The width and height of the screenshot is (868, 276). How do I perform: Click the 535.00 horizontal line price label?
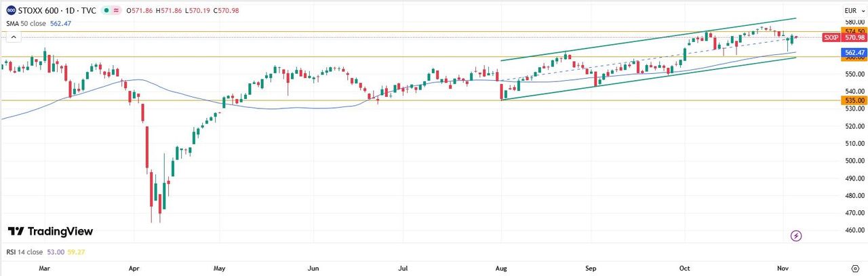coord(853,100)
